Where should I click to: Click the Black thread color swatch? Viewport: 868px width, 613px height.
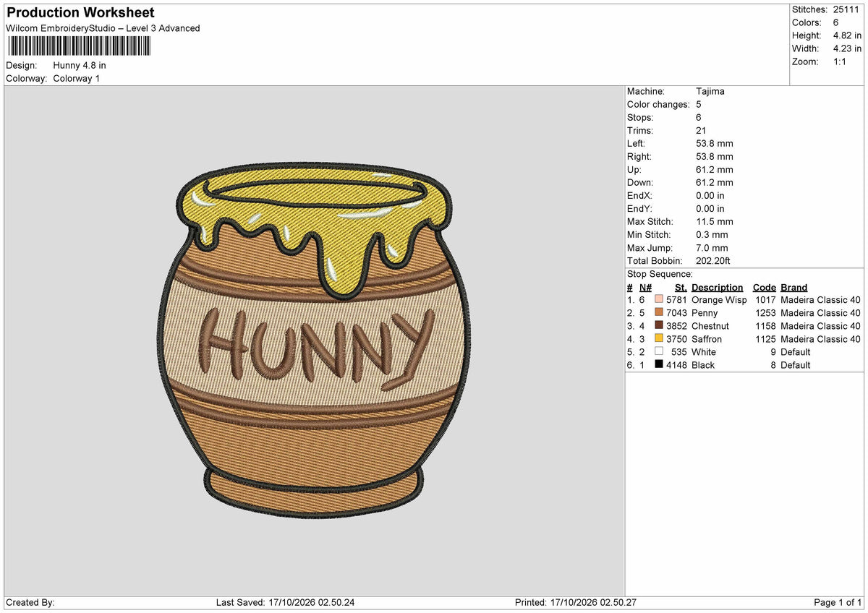(659, 364)
